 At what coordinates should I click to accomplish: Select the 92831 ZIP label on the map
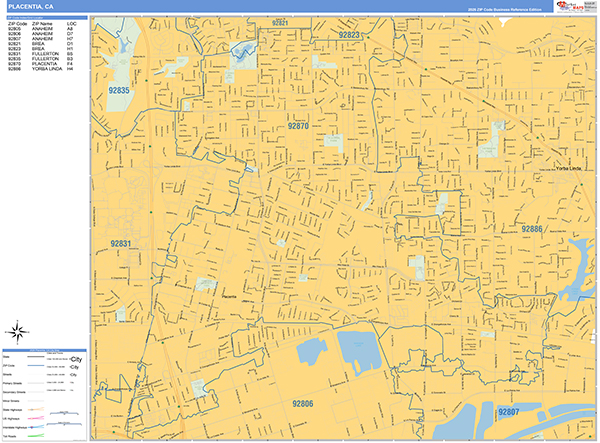coord(121,244)
